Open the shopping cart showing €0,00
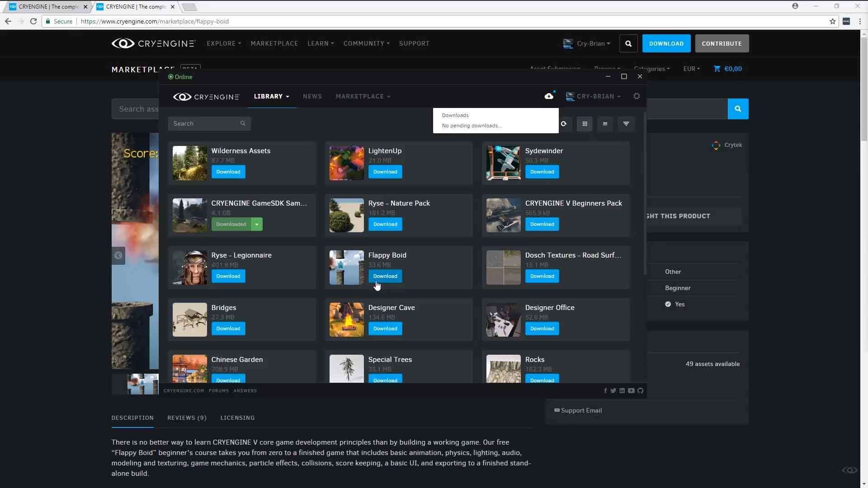 click(728, 69)
